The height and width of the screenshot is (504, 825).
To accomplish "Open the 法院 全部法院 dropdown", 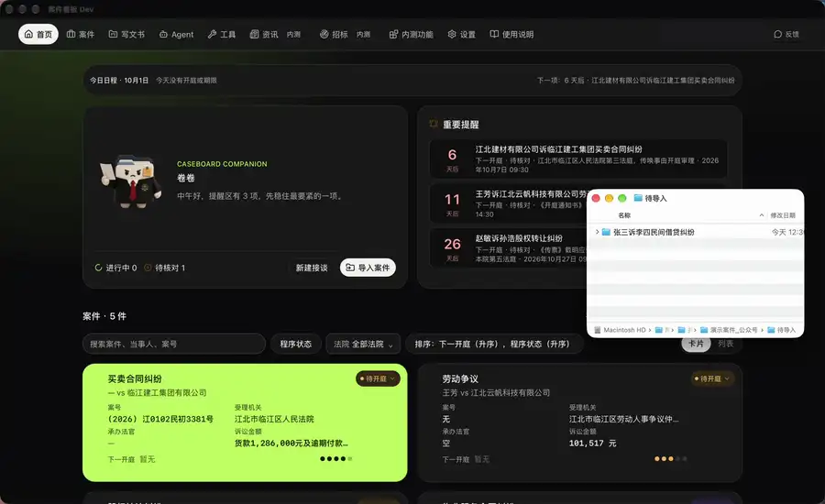I will pyautogui.click(x=363, y=344).
